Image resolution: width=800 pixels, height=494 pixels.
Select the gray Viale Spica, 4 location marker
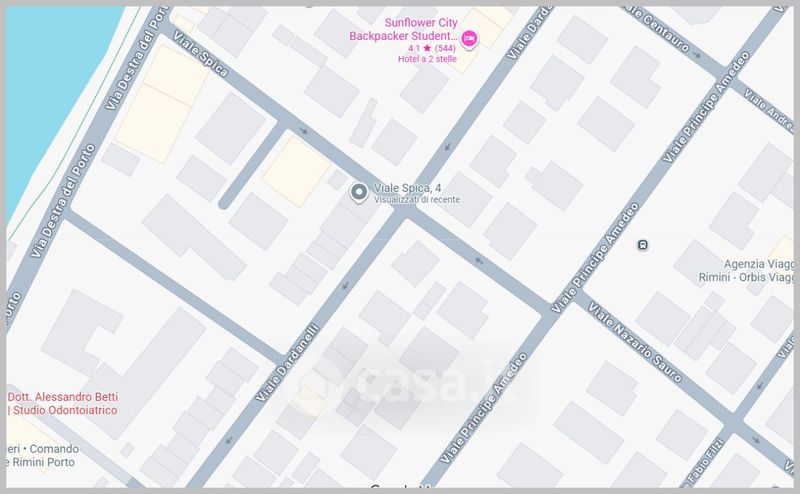359,193
